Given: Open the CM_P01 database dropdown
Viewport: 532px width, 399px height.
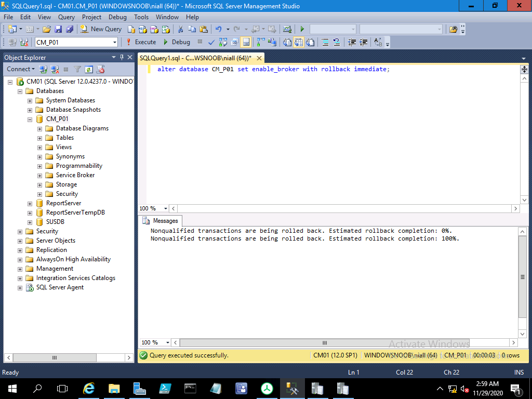Looking at the screenshot, I should (115, 43).
